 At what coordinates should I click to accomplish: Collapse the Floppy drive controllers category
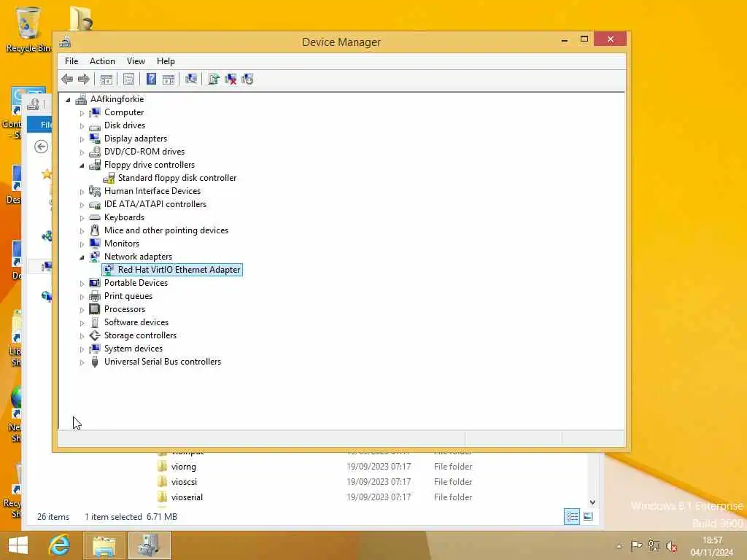pyautogui.click(x=82, y=166)
